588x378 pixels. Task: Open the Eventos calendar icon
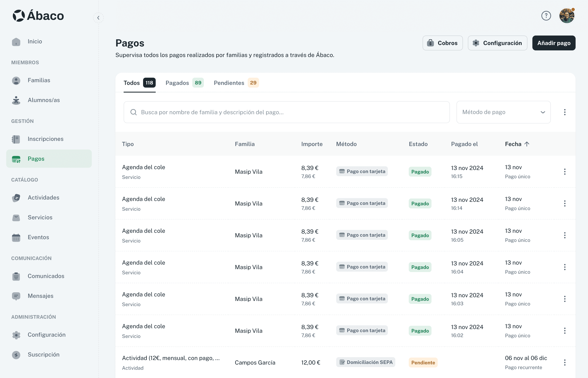coord(16,237)
